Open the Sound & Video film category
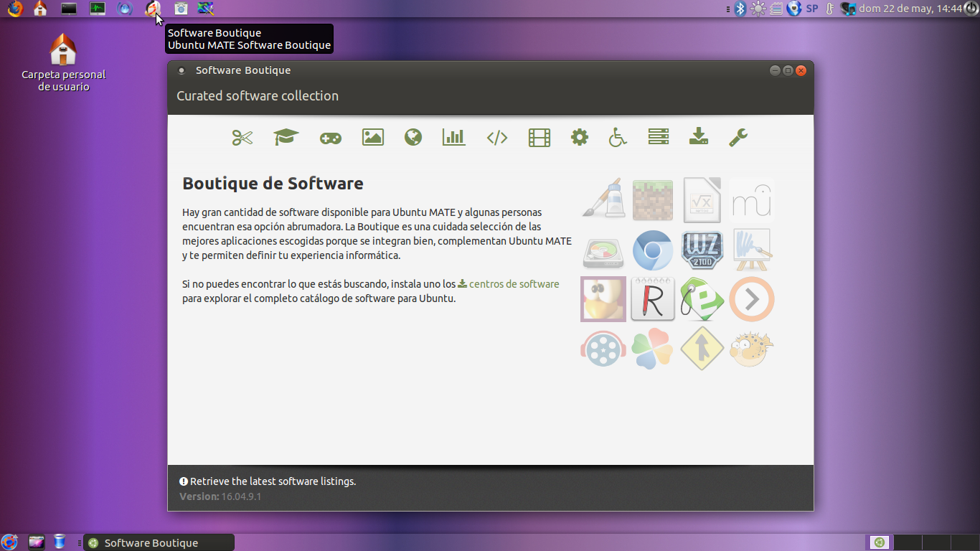Screen dimensions: 980x551 tap(540, 137)
